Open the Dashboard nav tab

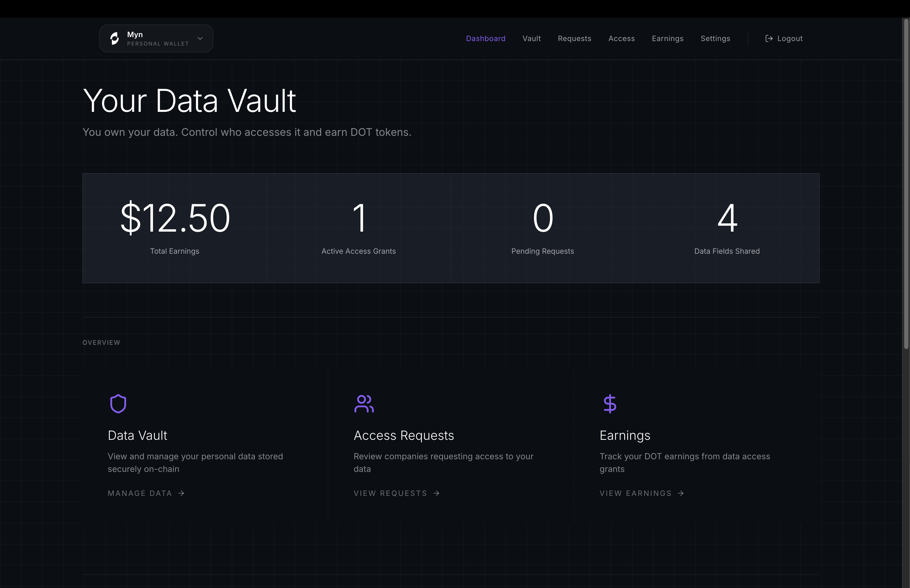tap(485, 39)
